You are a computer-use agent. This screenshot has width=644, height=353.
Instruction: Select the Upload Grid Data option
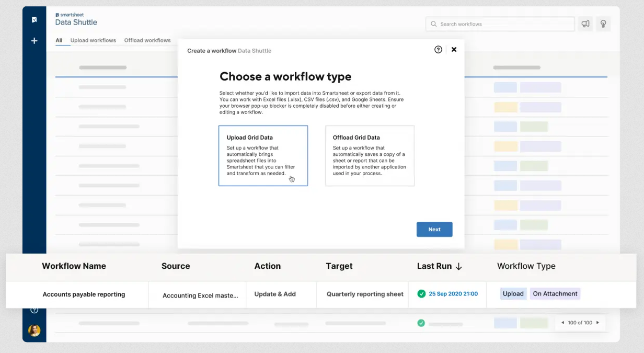pos(263,156)
